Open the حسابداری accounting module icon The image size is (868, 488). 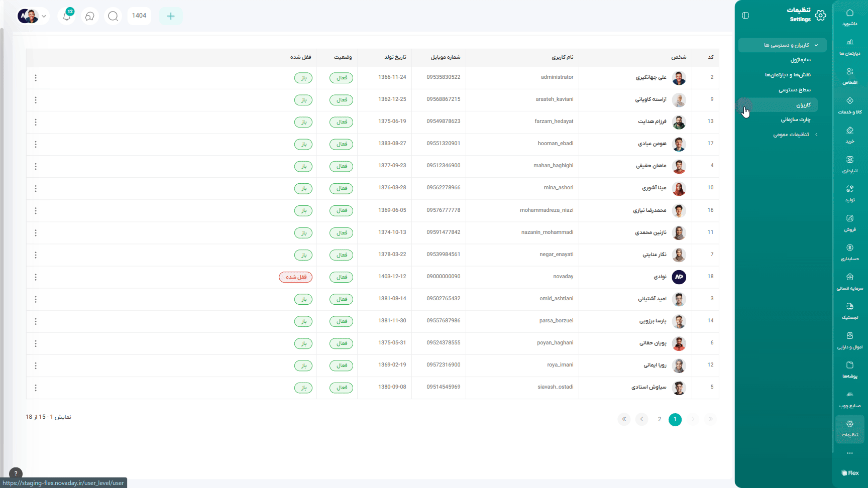pyautogui.click(x=849, y=252)
